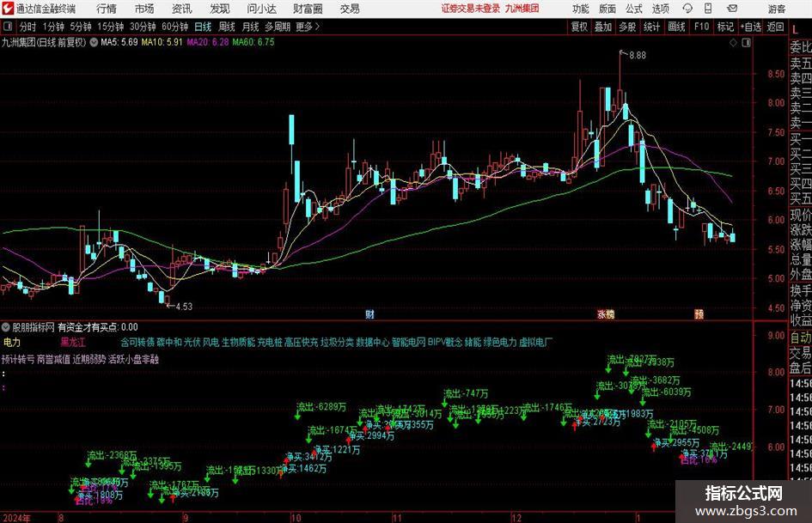This screenshot has width=812, height=523.
Task: Click the MA20: 6.28 indicator label
Action: 207,42
